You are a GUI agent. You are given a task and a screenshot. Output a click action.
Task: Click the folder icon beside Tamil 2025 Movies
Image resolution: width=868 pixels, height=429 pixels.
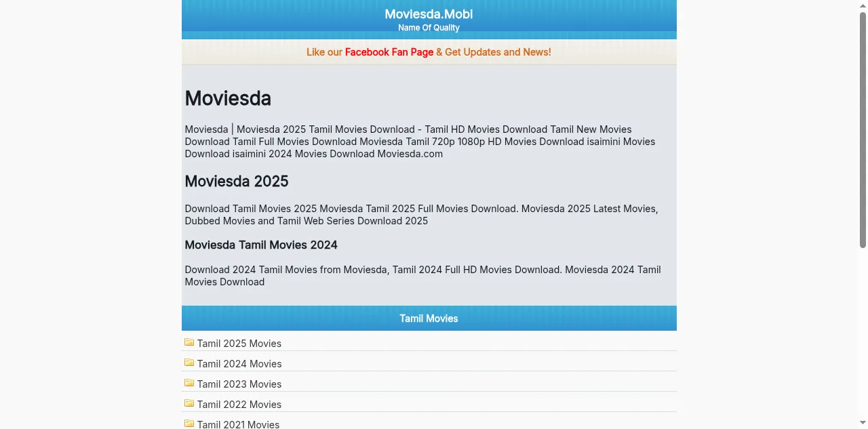[189, 342]
